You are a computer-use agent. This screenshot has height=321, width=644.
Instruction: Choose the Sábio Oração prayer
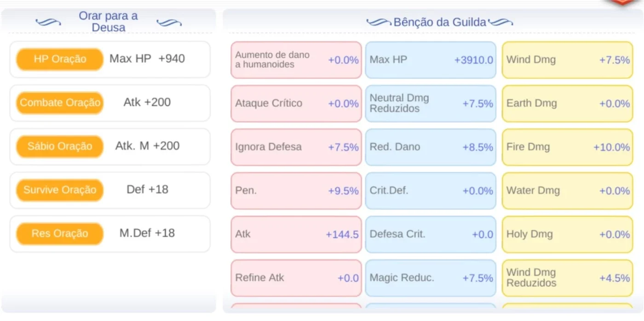[x=59, y=147]
